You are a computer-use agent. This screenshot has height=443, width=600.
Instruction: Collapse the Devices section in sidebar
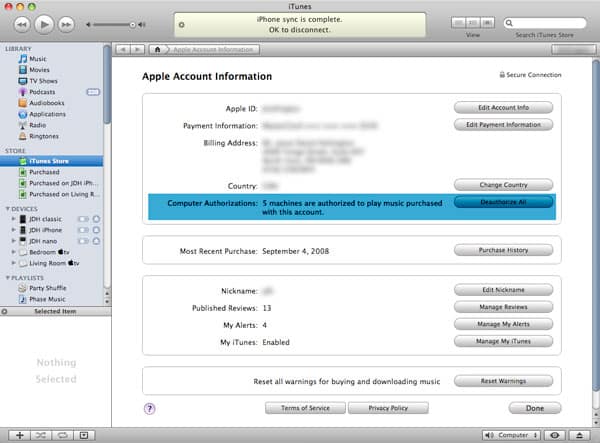click(8, 208)
